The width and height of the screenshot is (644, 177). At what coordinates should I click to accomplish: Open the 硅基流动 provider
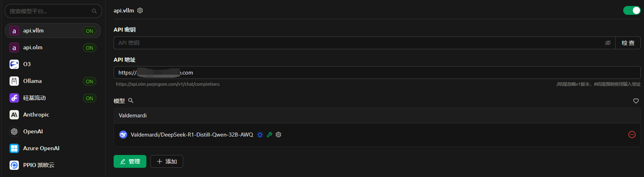(34, 98)
